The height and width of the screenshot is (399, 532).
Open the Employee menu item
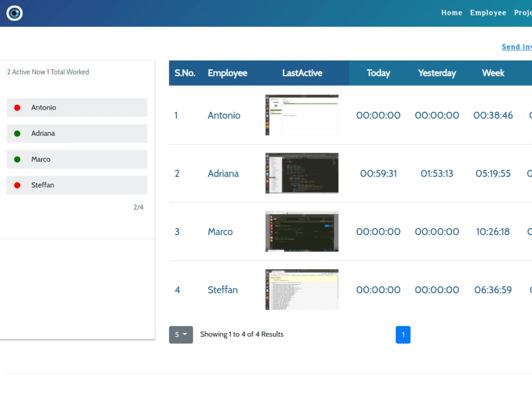(x=488, y=13)
